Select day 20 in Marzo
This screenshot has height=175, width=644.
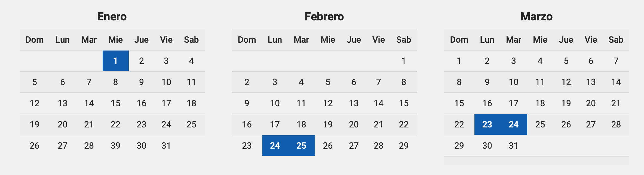click(x=591, y=103)
